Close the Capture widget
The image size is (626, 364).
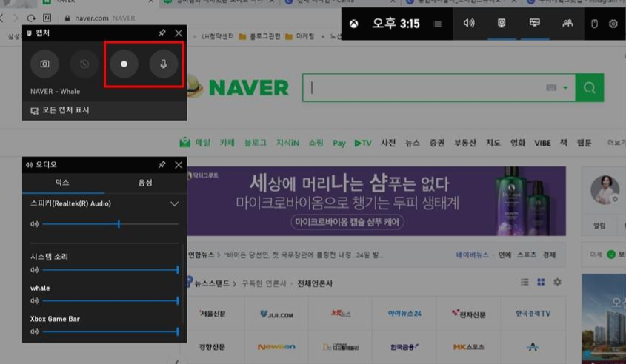(x=179, y=33)
